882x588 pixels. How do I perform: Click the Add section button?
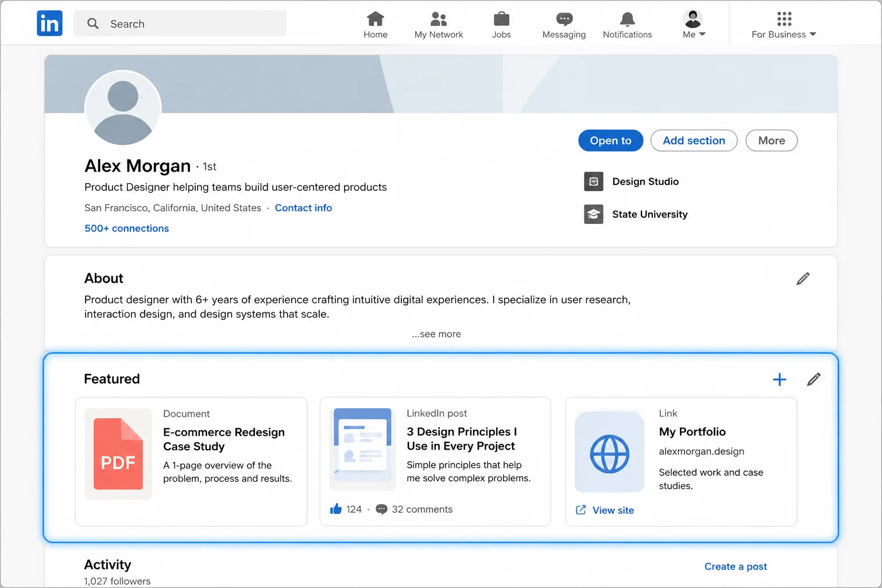click(x=694, y=141)
